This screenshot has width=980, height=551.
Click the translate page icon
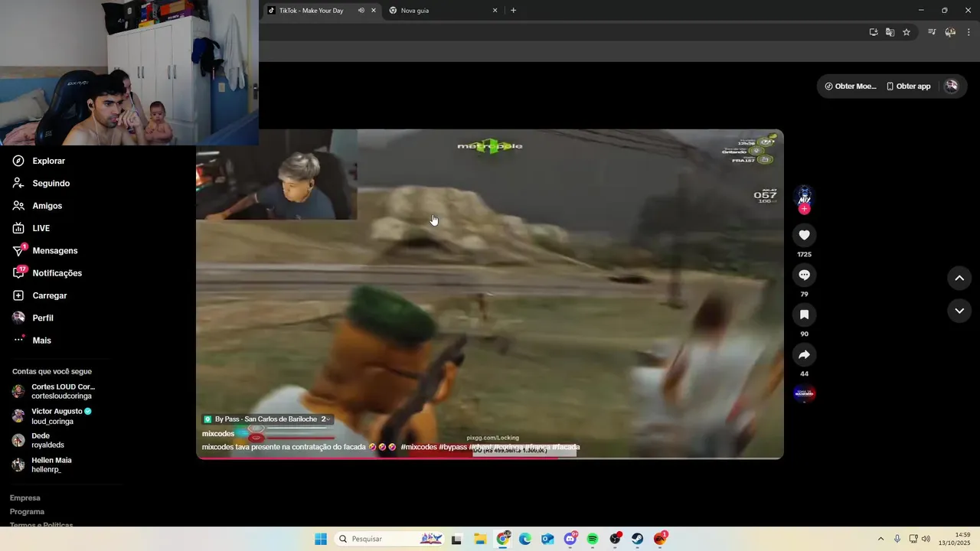[890, 32]
